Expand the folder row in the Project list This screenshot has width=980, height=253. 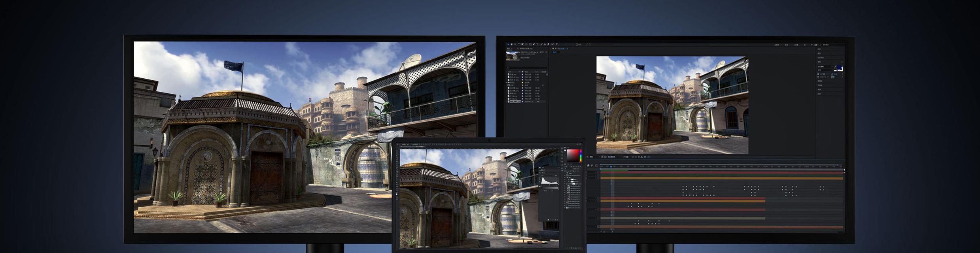tap(507, 82)
